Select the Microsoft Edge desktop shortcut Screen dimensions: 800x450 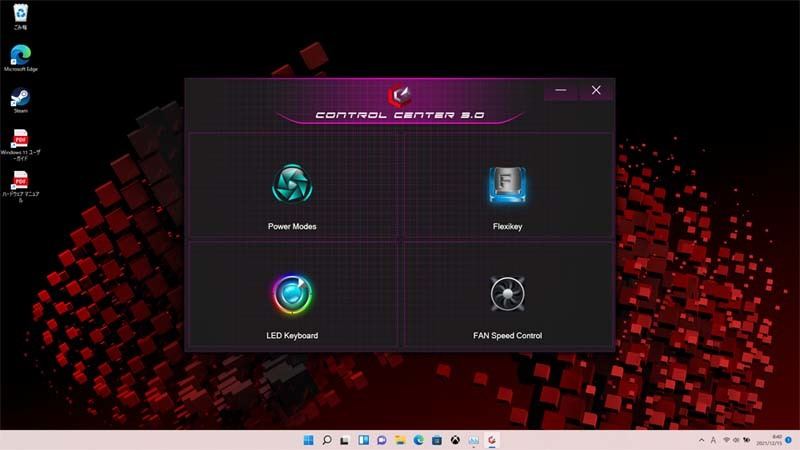click(x=20, y=58)
